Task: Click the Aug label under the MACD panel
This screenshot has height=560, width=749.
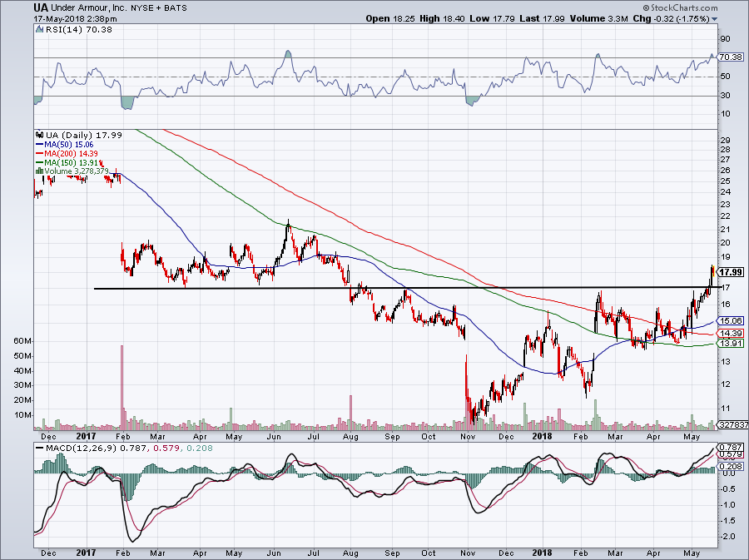Action: coord(350,553)
